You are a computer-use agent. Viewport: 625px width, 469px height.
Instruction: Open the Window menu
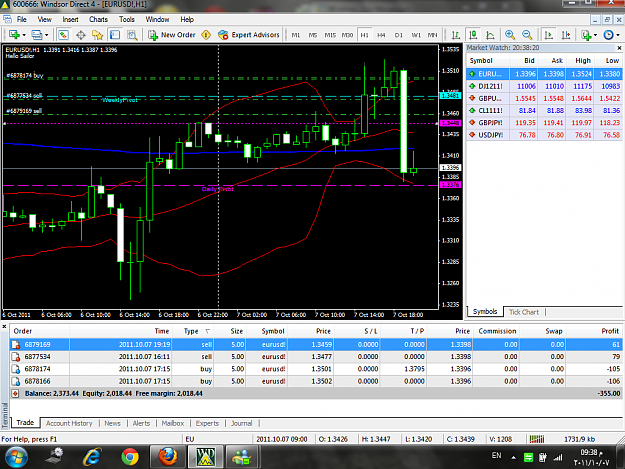(157, 20)
